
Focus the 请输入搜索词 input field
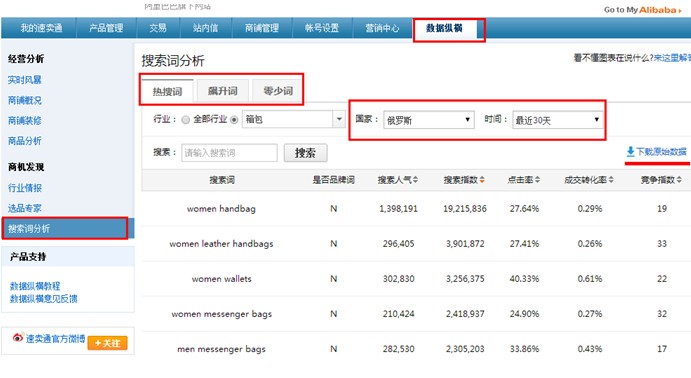pyautogui.click(x=229, y=153)
